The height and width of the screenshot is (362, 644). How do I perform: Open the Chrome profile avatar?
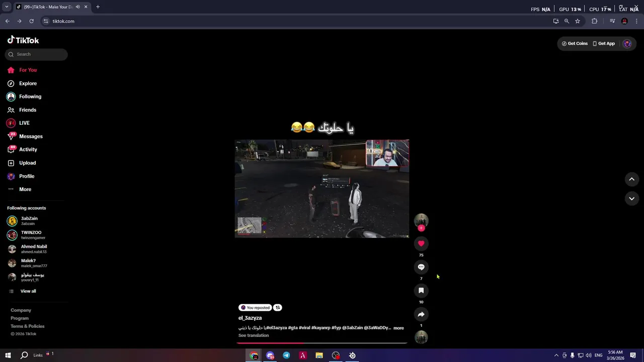point(624,21)
